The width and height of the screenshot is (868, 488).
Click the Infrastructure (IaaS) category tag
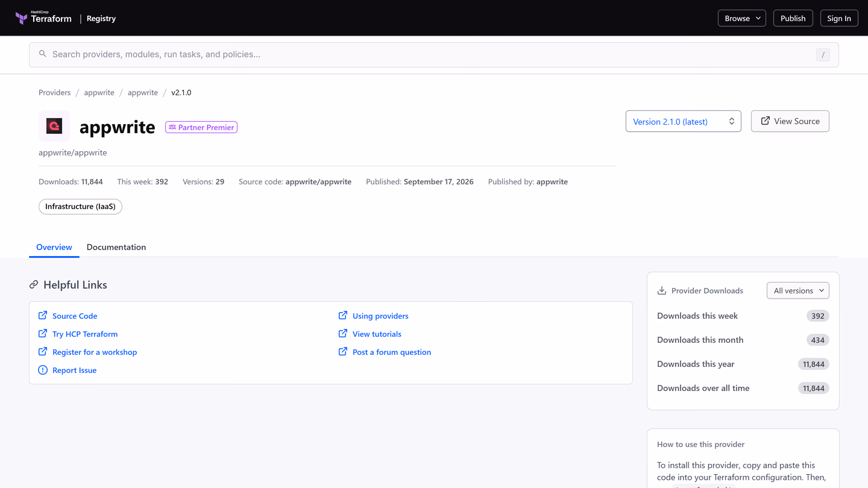(x=80, y=207)
